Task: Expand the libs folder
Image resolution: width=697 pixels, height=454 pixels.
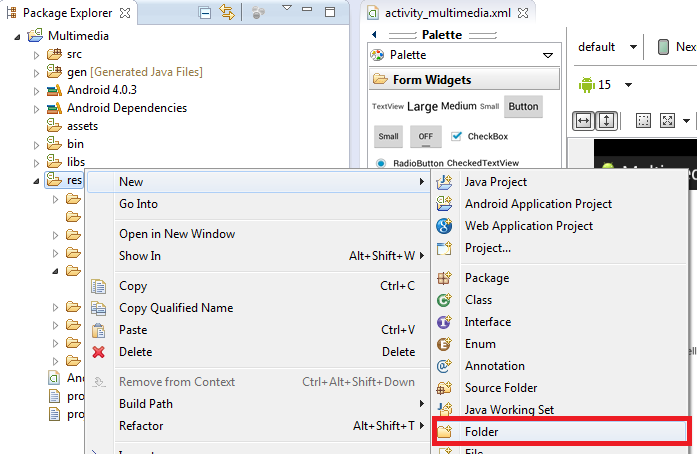Action: [x=36, y=163]
